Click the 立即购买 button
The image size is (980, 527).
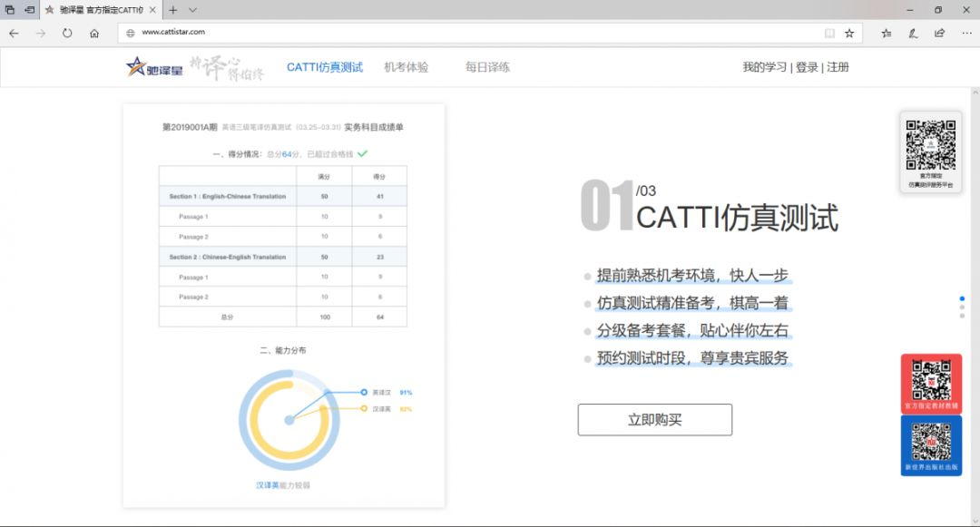655,420
